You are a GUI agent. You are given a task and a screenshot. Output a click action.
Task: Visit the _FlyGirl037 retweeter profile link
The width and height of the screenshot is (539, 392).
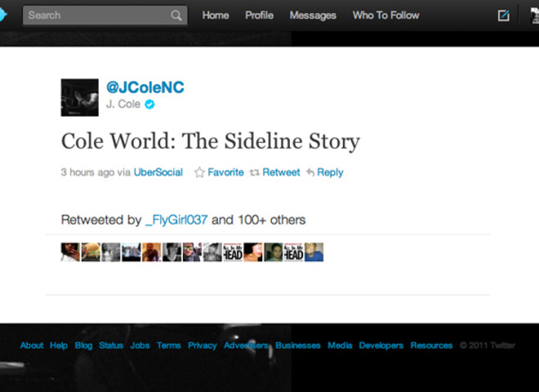[x=176, y=220]
